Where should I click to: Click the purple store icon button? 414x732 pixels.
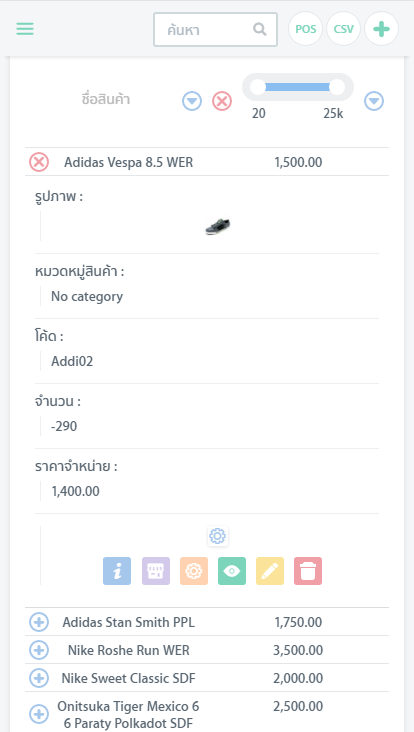[x=156, y=571]
